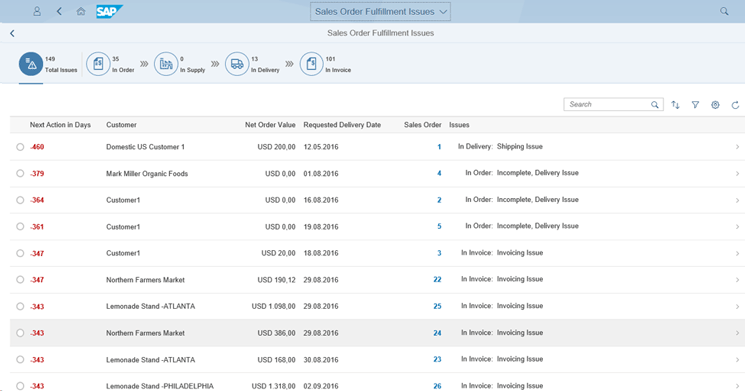The image size is (745, 391).
Task: Open sales order link 23
Action: click(x=437, y=360)
